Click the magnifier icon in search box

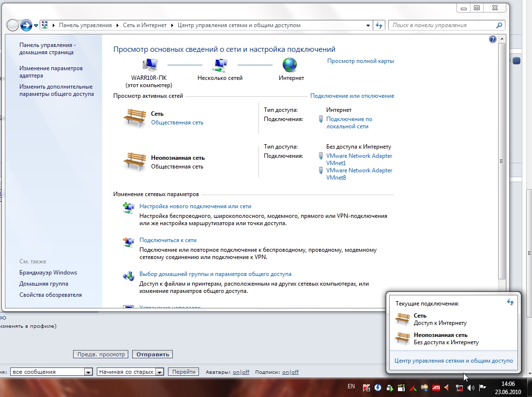[499, 26]
